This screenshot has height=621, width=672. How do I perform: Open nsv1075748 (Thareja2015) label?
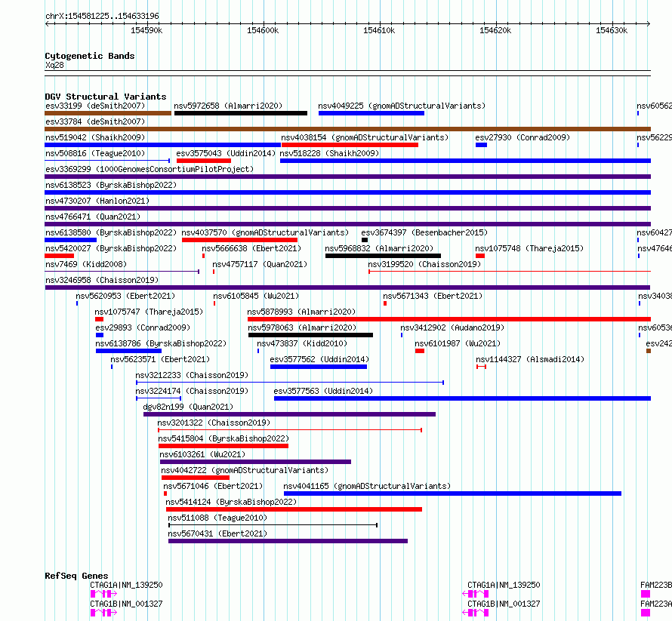(x=529, y=248)
